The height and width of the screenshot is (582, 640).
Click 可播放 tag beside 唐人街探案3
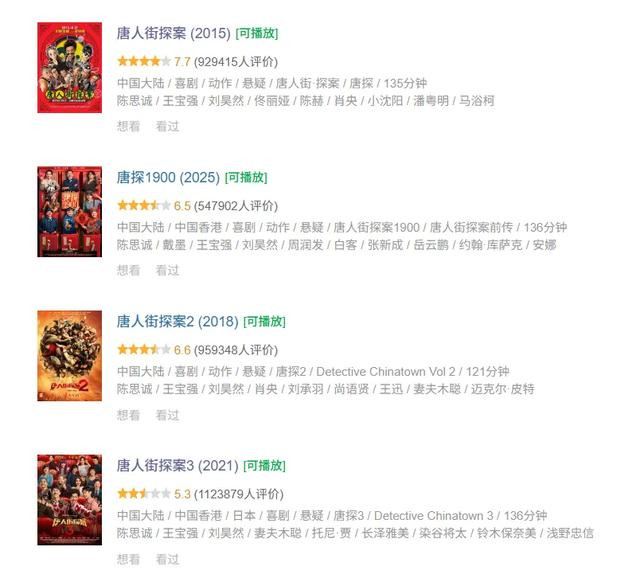click(x=264, y=466)
